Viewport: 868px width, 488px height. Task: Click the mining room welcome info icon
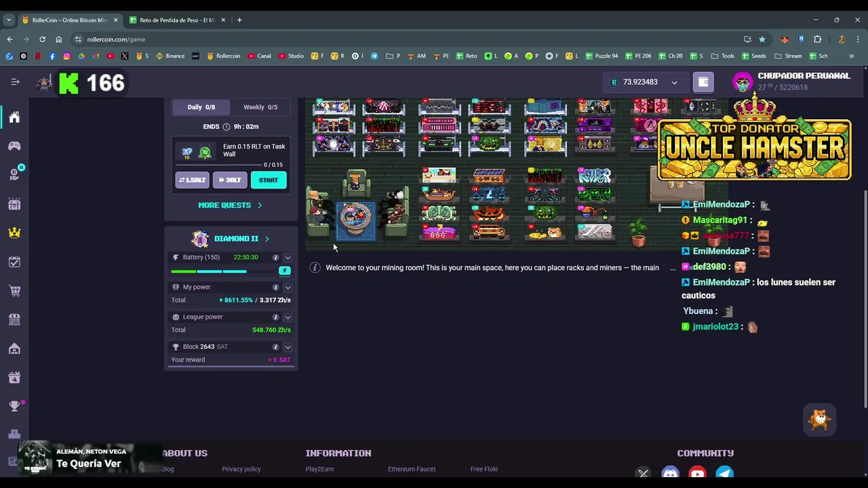(x=315, y=268)
